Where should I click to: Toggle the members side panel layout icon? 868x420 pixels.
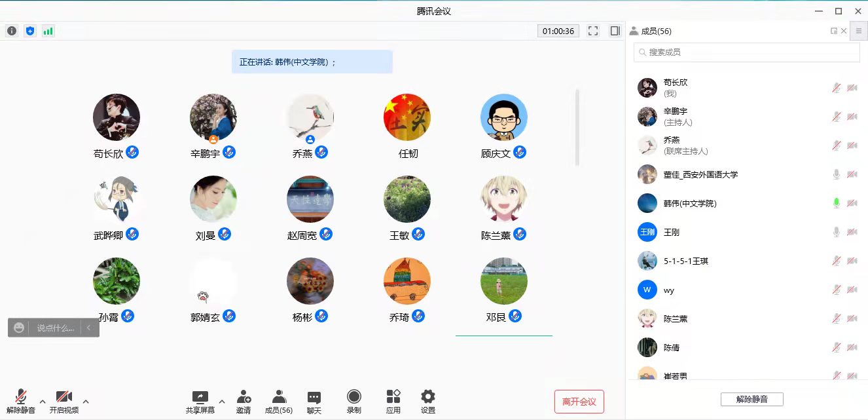615,31
